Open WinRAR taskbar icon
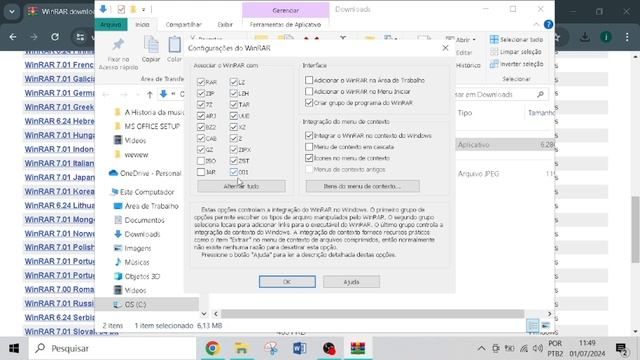Image resolution: width=640 pixels, height=360 pixels. pos(358,348)
